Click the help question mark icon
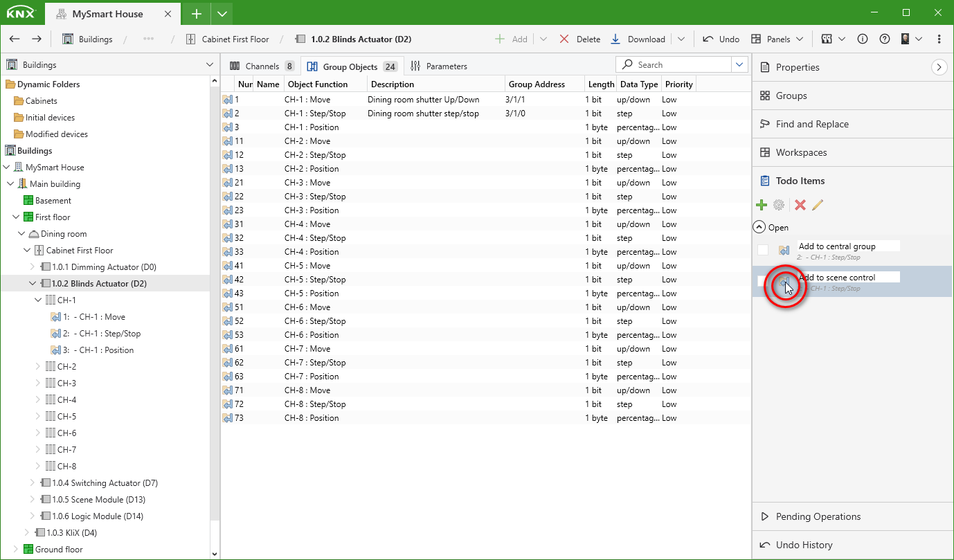 (x=884, y=39)
